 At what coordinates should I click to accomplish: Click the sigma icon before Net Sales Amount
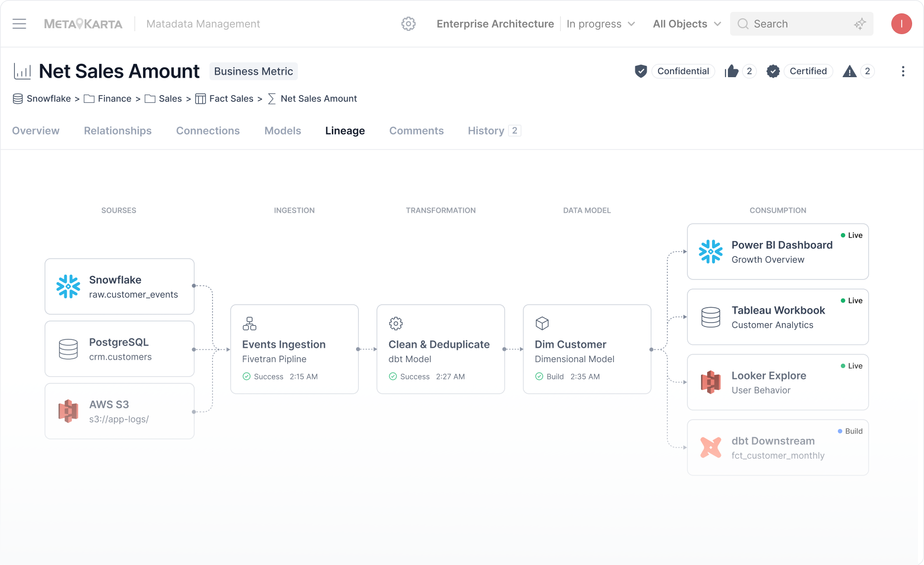(272, 99)
